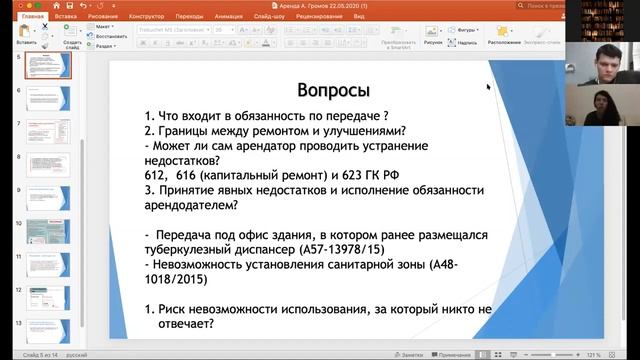Open the Вид tab
This screenshot has height=360, width=640.
pyautogui.click(x=359, y=16)
